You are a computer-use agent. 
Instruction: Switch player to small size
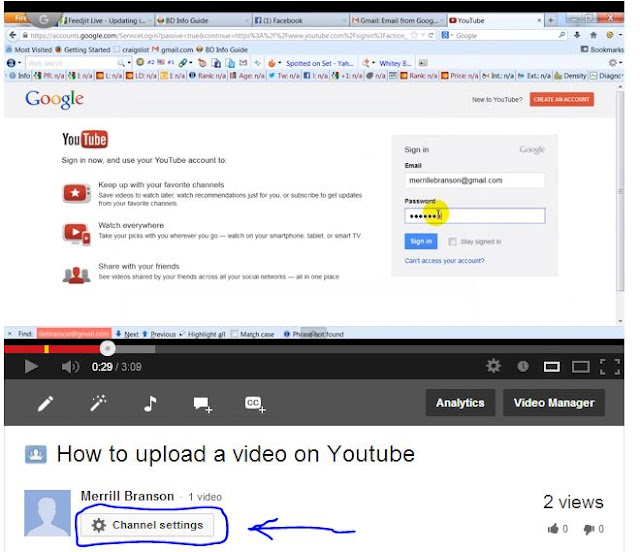[x=551, y=367]
